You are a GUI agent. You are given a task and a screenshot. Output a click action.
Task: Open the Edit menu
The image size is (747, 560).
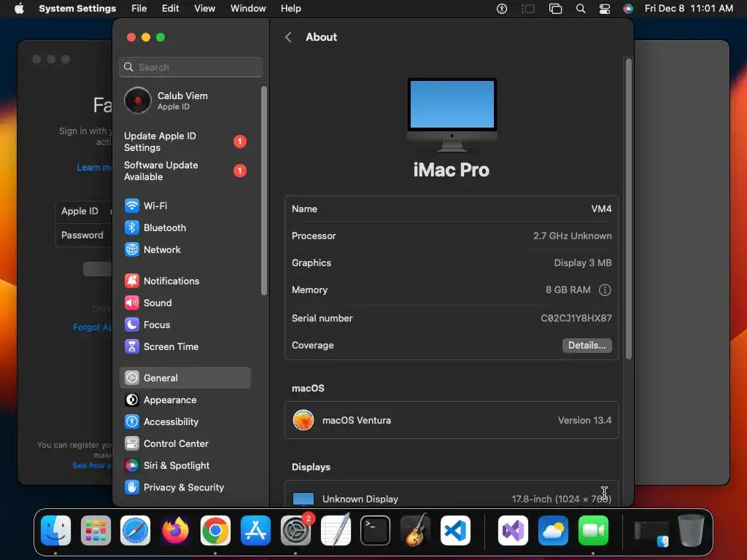170,9
